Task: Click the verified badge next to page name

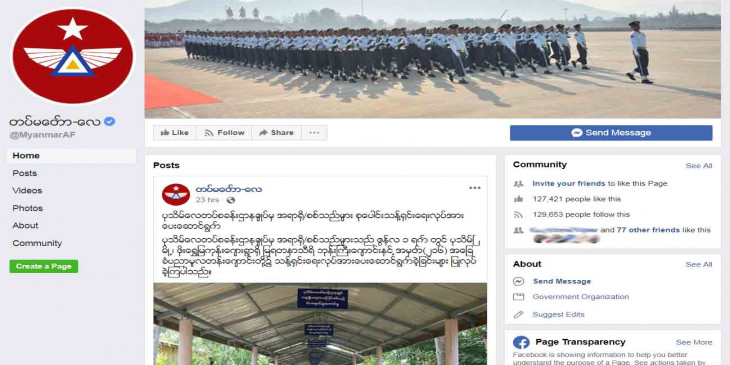Action: click(x=109, y=122)
